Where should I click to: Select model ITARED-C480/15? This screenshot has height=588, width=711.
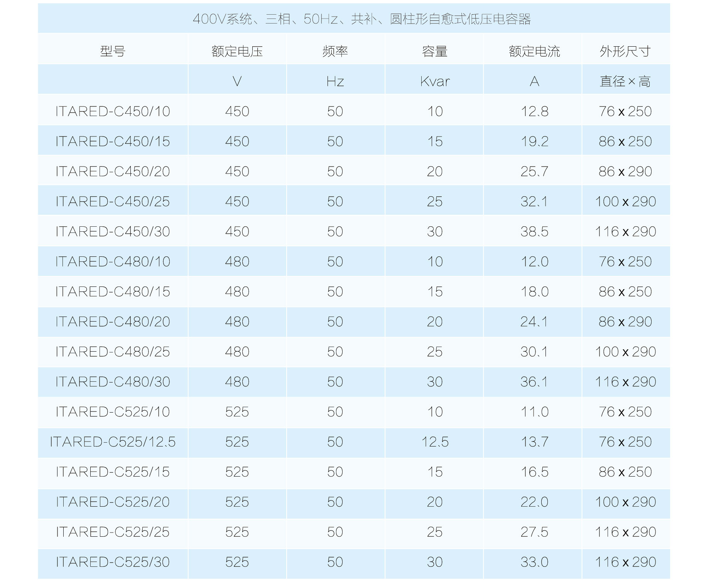click(x=113, y=292)
